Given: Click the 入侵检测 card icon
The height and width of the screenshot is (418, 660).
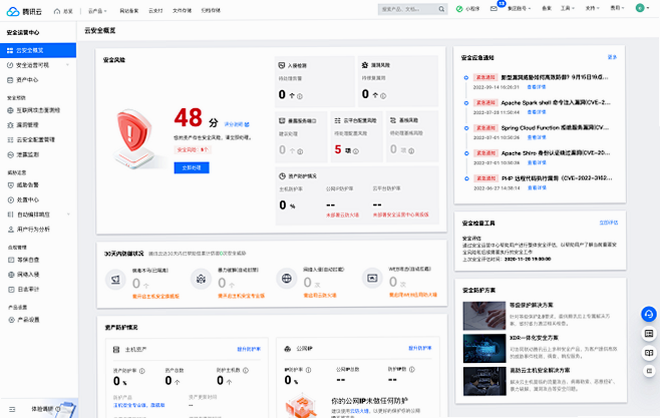Looking at the screenshot, I should (282, 65).
